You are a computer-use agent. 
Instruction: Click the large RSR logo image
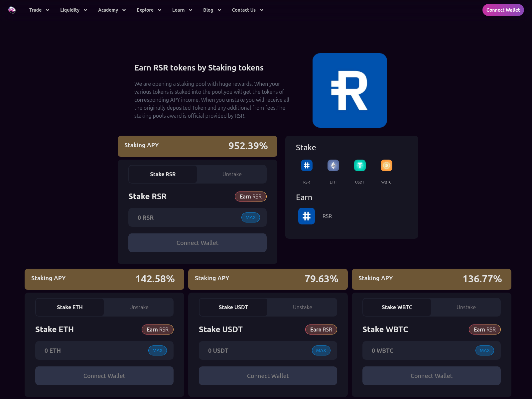tap(350, 90)
